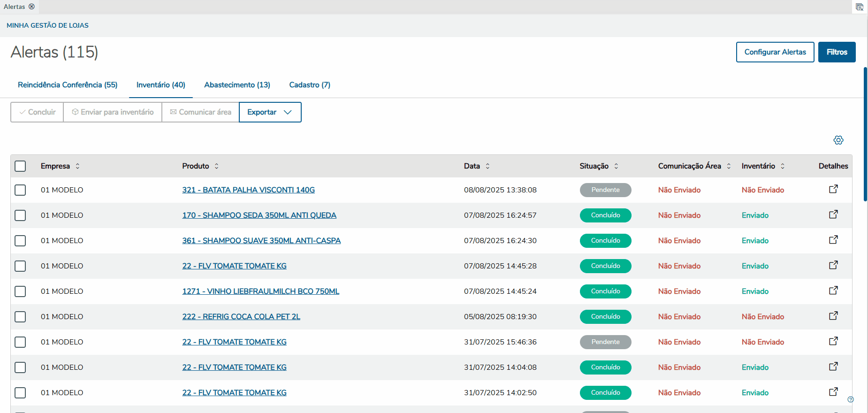The image size is (868, 413).
Task: Check the BATATA PALHA VISCONTI row checkbox
Action: click(x=20, y=190)
